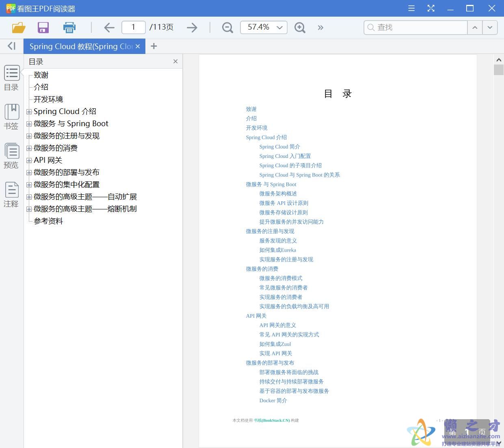Expand 自动扩展 advanced topic node
The height and width of the screenshot is (448, 504).
tap(29, 197)
